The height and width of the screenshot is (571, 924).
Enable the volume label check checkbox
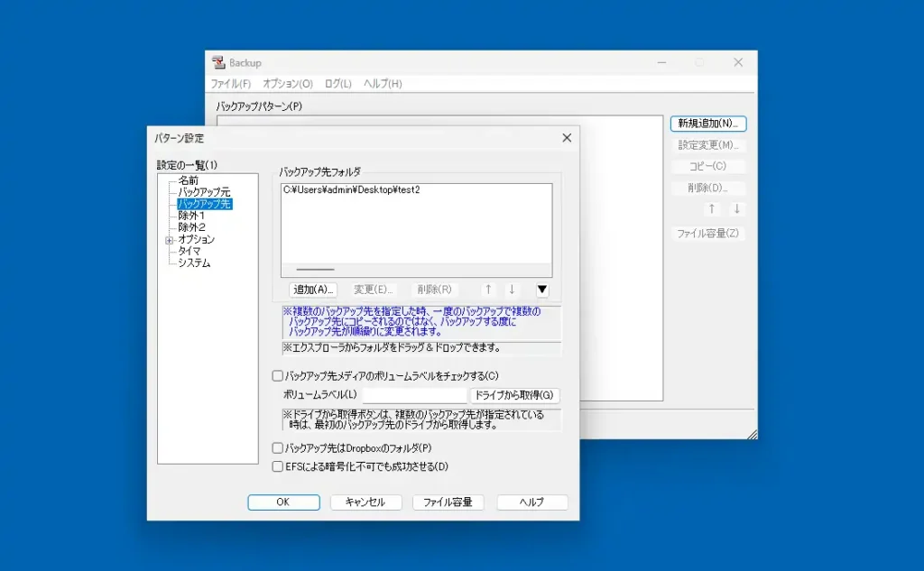click(x=279, y=376)
